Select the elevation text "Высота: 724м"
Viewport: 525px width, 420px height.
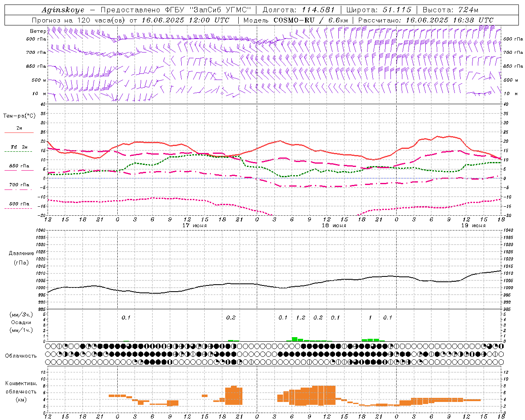[450, 10]
